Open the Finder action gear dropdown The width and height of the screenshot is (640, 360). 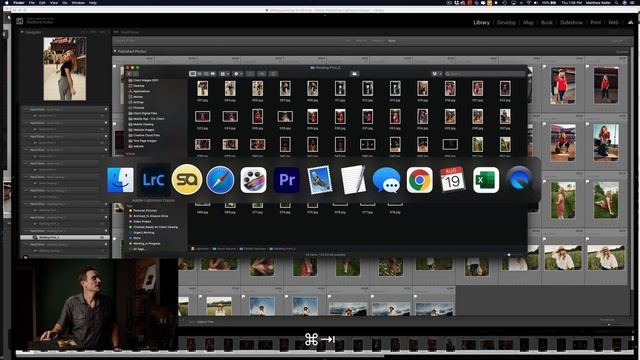pos(238,74)
